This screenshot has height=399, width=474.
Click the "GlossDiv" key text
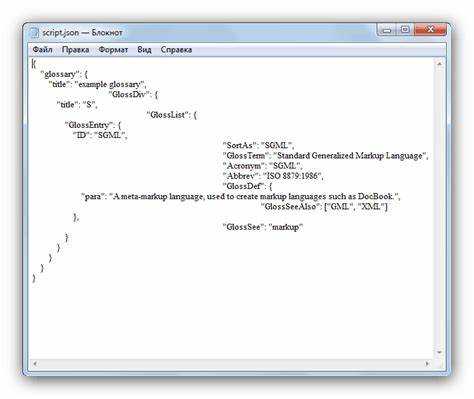pyautogui.click(x=129, y=94)
